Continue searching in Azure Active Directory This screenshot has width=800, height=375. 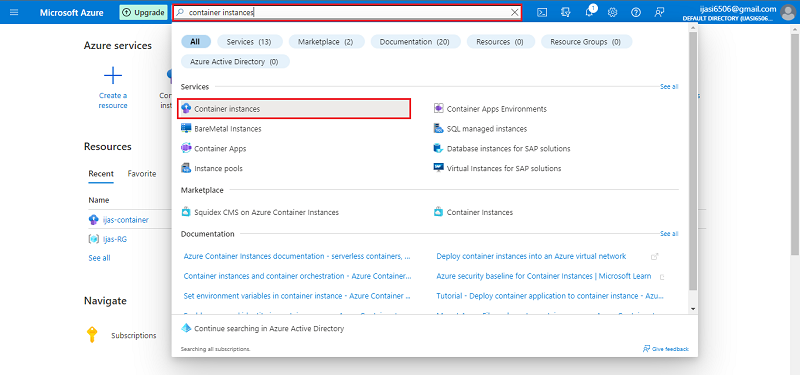[269, 329]
